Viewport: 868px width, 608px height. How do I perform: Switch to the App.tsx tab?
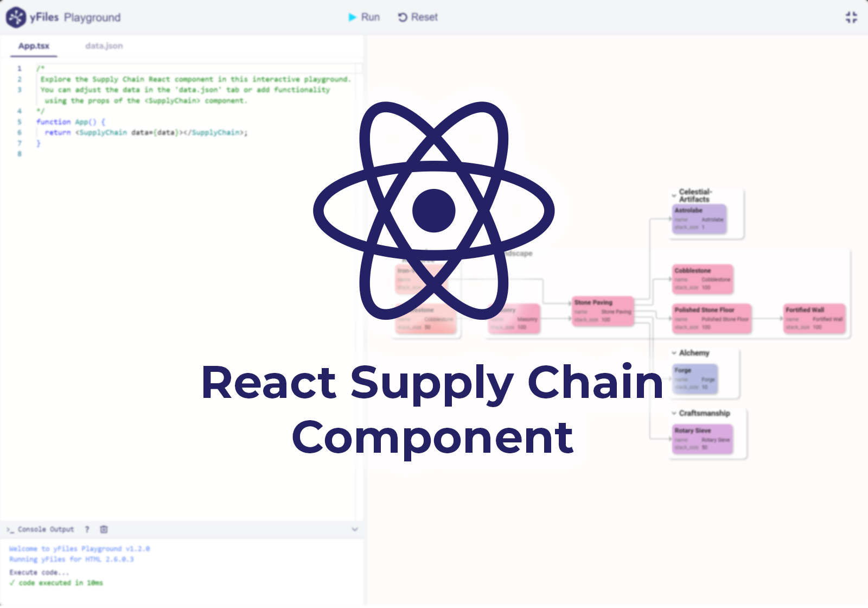point(34,46)
